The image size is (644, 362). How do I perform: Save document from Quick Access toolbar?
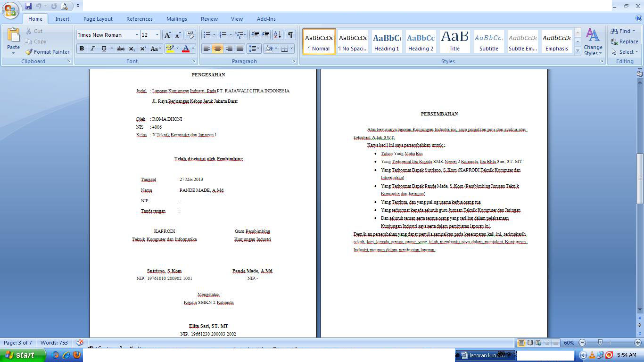point(28,6)
